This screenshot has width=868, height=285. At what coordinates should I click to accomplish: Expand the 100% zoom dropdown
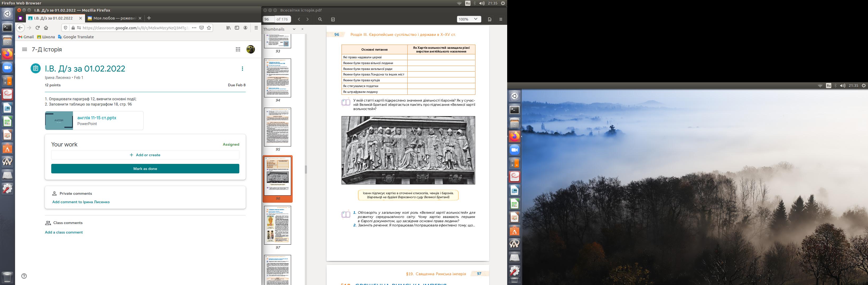coord(469,19)
